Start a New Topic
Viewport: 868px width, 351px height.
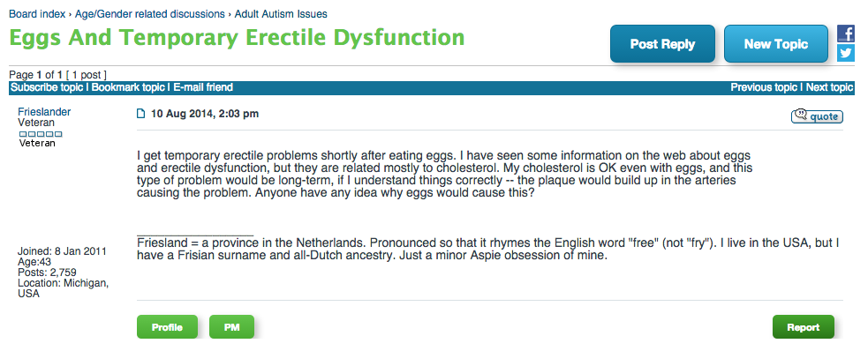pos(776,44)
